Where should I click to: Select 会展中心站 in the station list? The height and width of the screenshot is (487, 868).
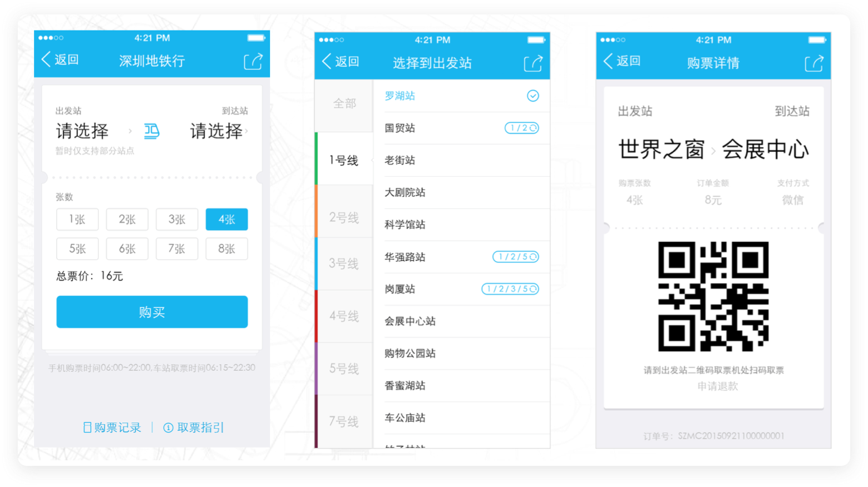click(461, 321)
